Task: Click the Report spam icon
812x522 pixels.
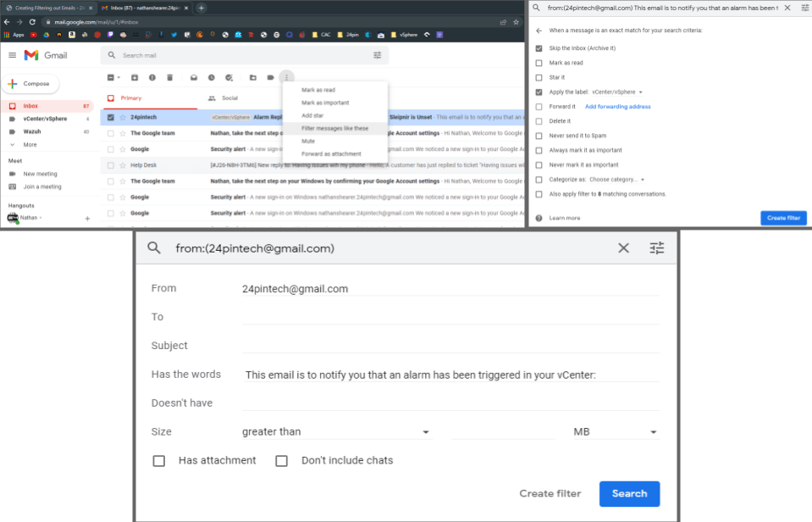Action: [x=152, y=77]
